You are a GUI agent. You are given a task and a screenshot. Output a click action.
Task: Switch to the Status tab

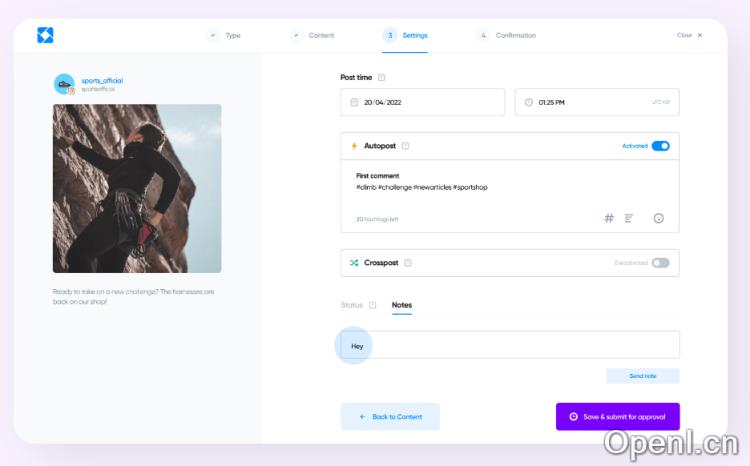click(x=352, y=305)
